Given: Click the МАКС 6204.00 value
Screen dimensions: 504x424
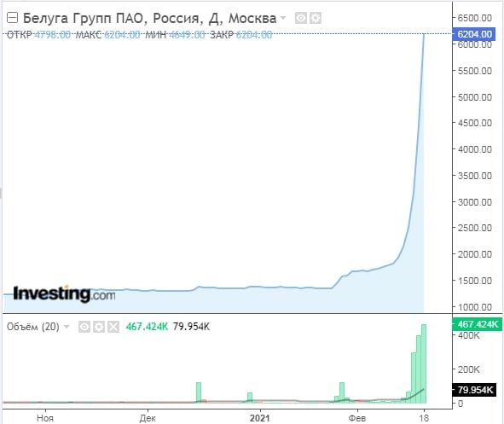Looking at the screenshot, I should (122, 34).
